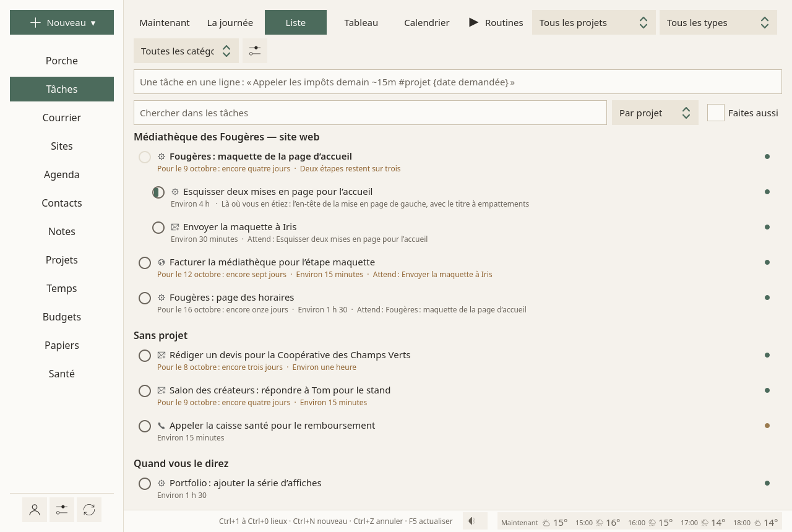Switch to Maintenant view
792x532 pixels.
click(x=165, y=22)
